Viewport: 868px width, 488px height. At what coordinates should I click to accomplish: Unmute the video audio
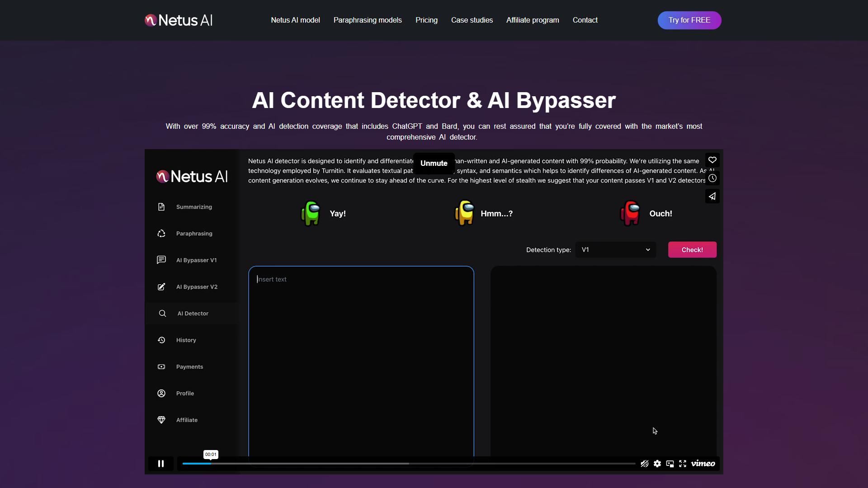(x=434, y=164)
